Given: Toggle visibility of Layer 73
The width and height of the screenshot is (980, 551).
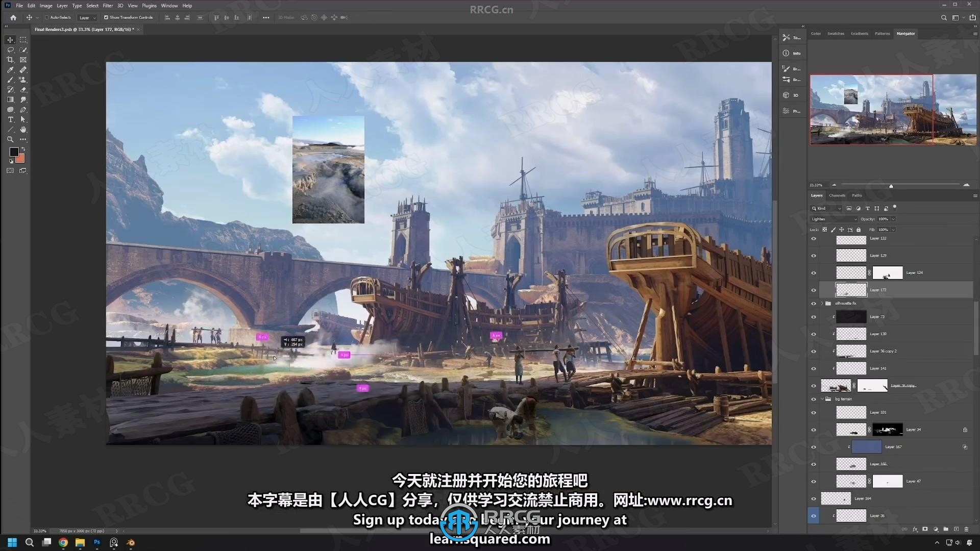Looking at the screenshot, I should pos(814,317).
